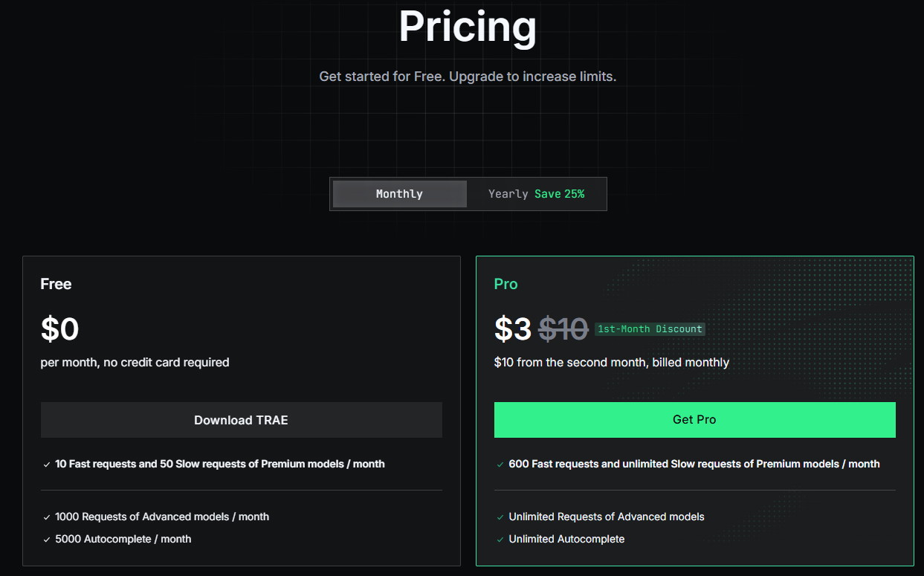Click checkmark next to 5000 Autocomplete
The height and width of the screenshot is (576, 924).
[x=47, y=540]
